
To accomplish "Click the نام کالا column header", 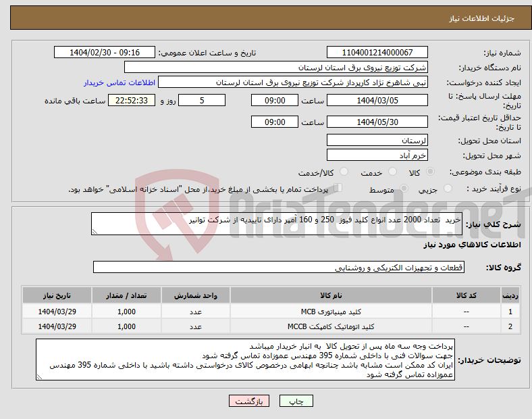I will click(331, 295).
